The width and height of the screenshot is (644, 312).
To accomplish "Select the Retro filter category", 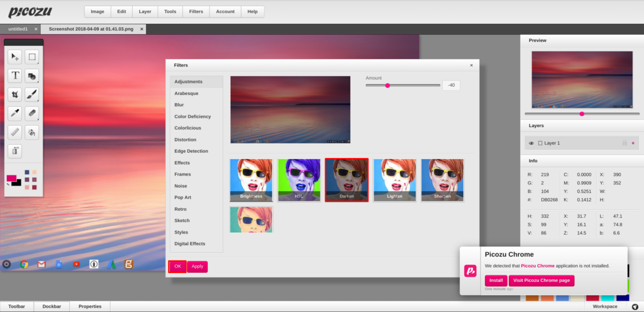I will point(196,209).
